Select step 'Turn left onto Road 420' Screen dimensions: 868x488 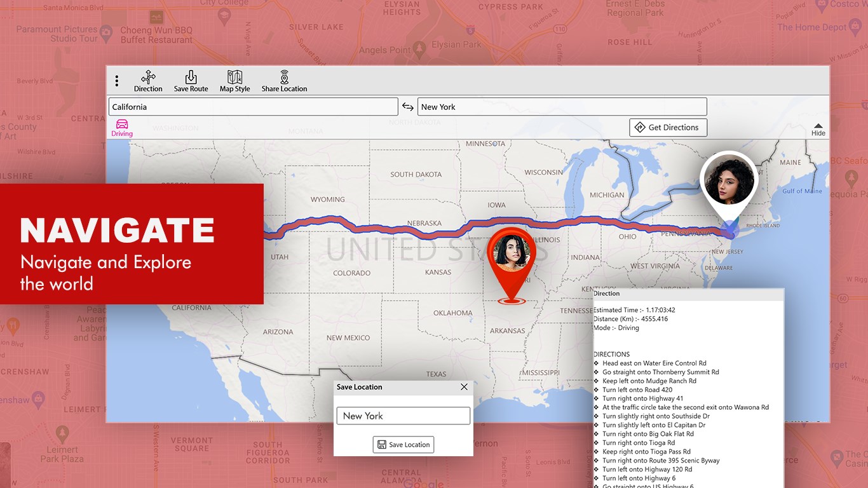637,390
